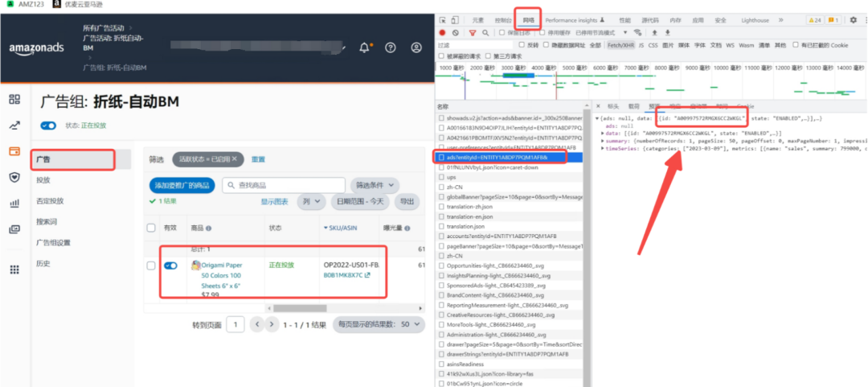The width and height of the screenshot is (868, 387).
Task: Toggle the red network filter funnel icon
Action: pyautogui.click(x=473, y=33)
